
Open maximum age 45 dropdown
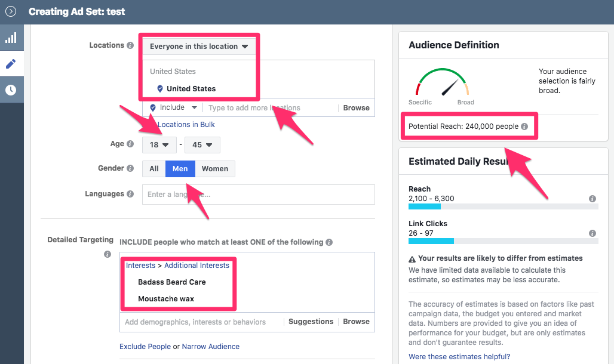202,145
